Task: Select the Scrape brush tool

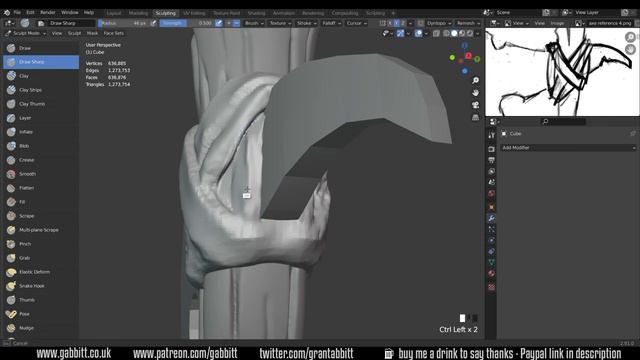Action: [x=40, y=216]
